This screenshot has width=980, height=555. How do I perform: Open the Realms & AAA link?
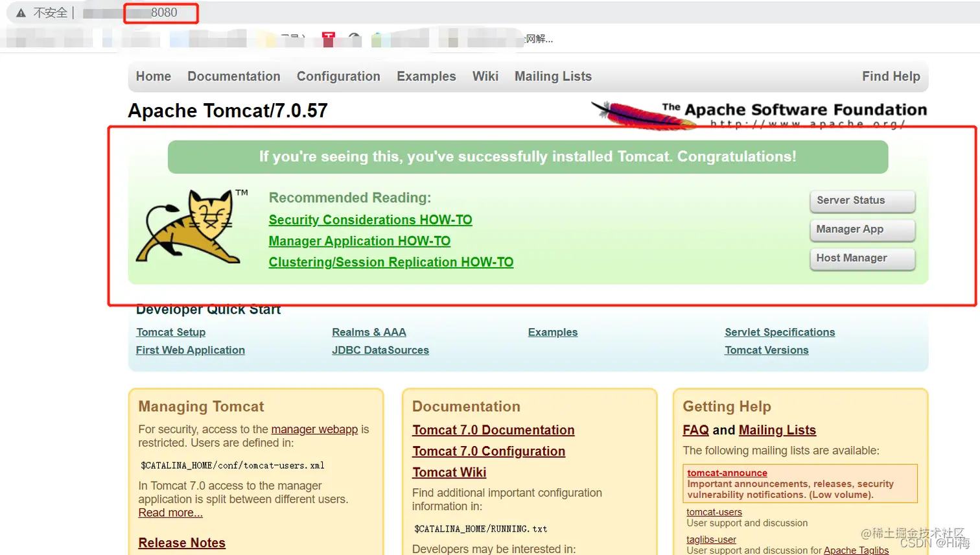(x=369, y=332)
